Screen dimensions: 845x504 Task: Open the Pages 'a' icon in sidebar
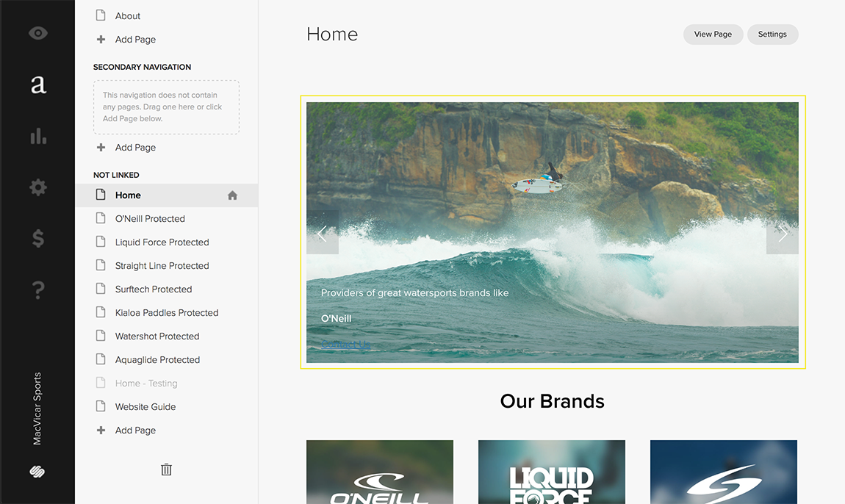tap(37, 84)
